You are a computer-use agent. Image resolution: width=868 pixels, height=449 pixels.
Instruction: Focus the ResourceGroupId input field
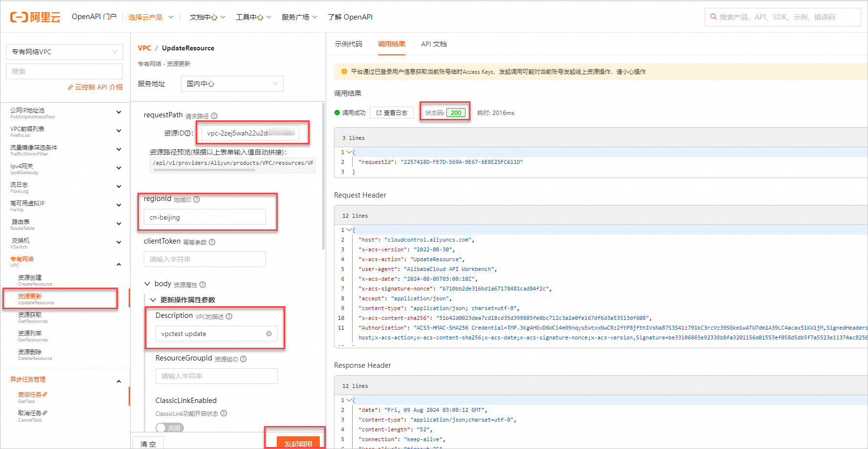217,376
